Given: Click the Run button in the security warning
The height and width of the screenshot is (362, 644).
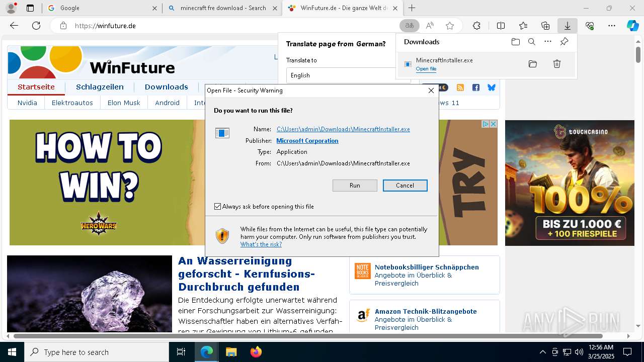Looking at the screenshot, I should click(x=355, y=186).
